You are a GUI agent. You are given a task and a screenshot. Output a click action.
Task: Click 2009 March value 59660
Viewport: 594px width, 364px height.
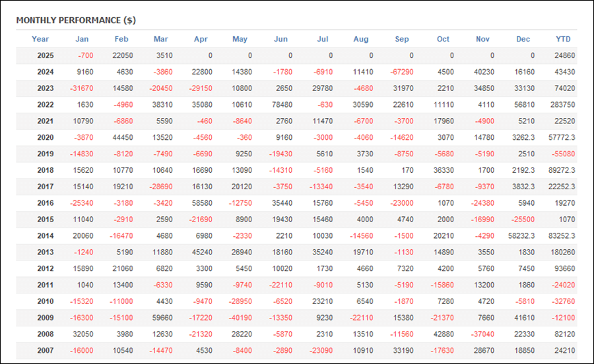click(x=162, y=318)
